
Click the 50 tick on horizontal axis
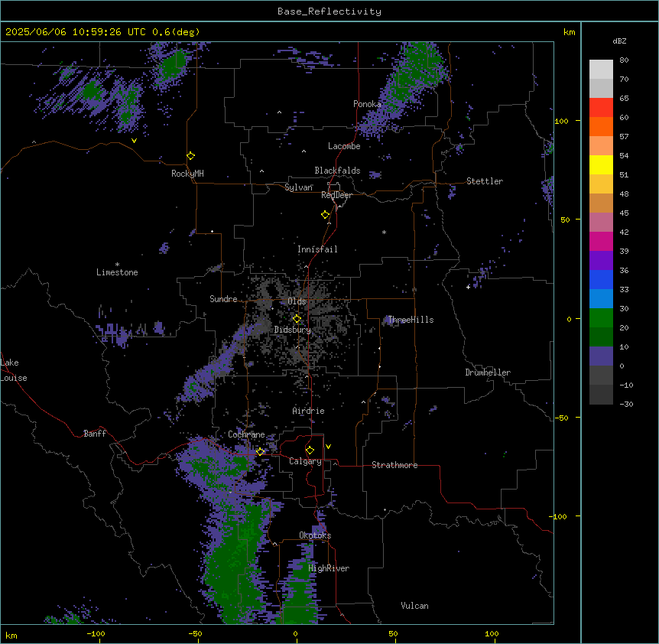[x=393, y=634]
